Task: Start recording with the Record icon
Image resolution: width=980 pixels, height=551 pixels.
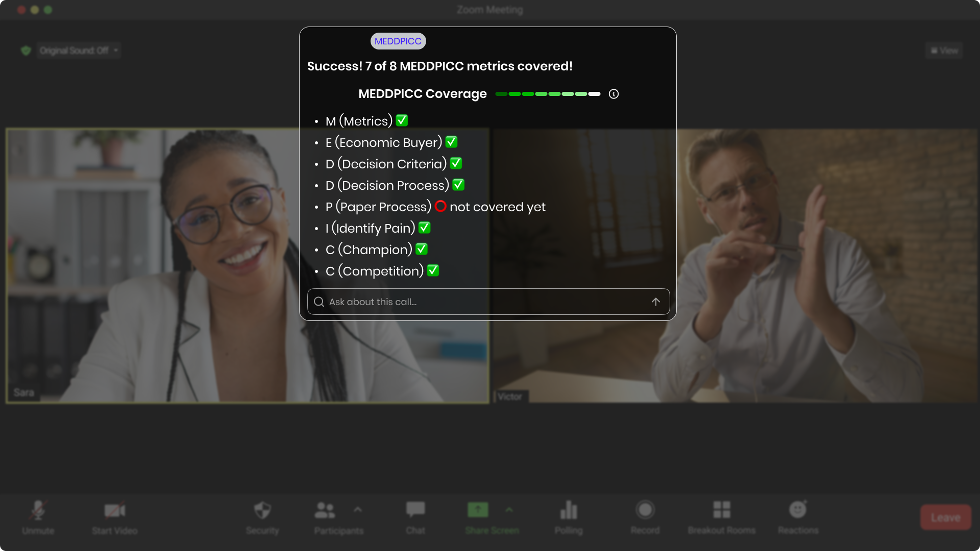Action: pyautogui.click(x=645, y=510)
